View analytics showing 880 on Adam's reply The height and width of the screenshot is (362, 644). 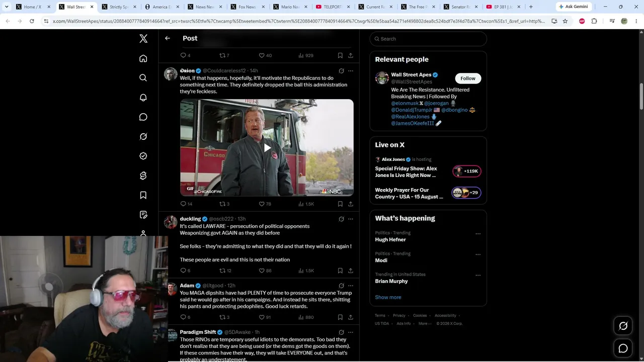306,317
